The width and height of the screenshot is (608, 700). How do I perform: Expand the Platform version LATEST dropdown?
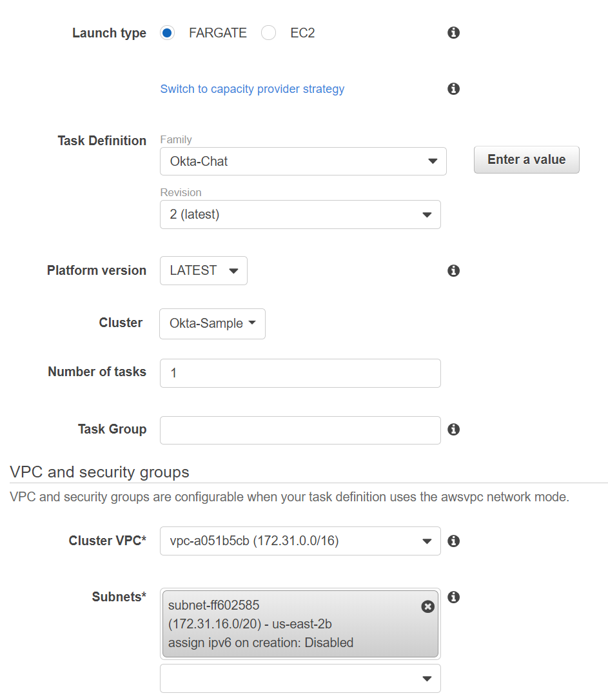click(203, 271)
